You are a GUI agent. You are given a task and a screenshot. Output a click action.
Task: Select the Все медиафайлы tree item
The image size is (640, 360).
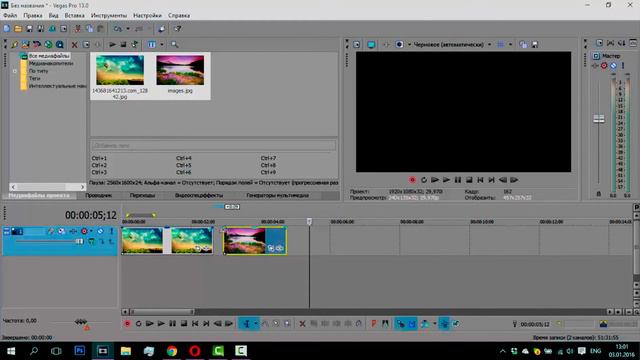(x=49, y=56)
